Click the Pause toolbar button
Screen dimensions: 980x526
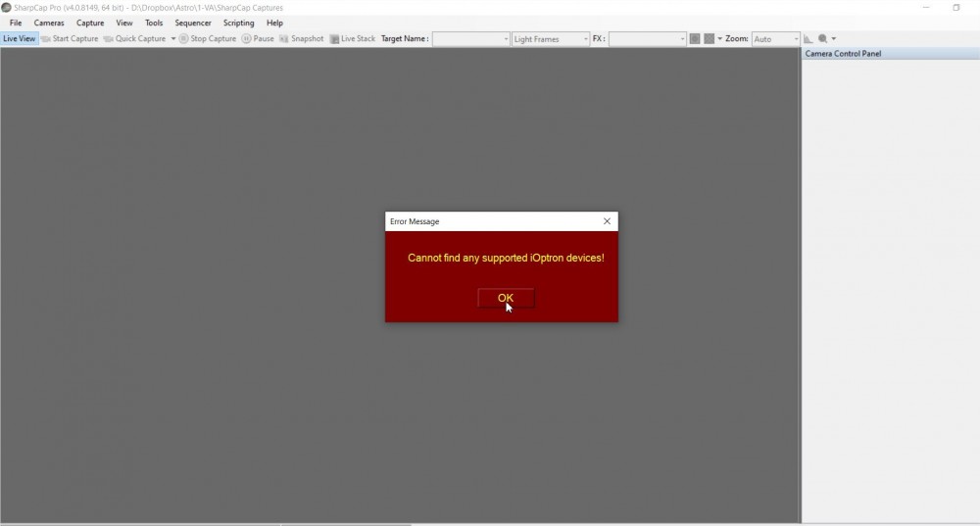pyautogui.click(x=258, y=39)
